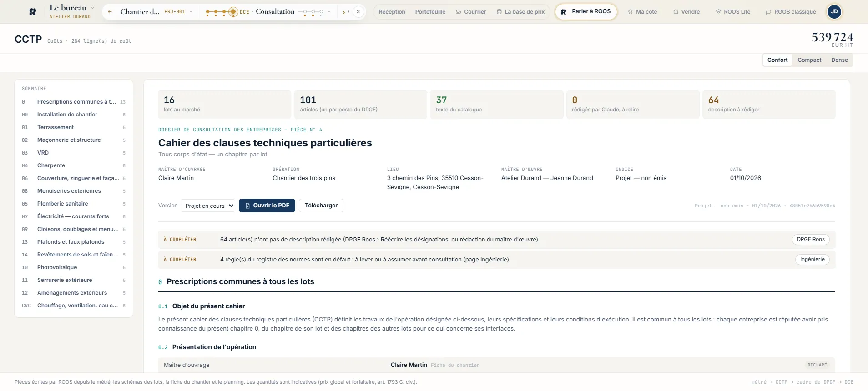
Task: Open the DCE Consultation phase dropdown
Action: pos(269,12)
